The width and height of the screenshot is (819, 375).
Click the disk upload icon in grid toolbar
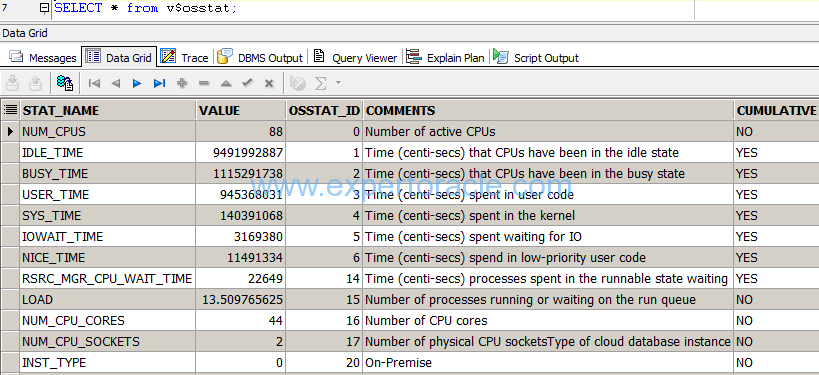[36, 83]
